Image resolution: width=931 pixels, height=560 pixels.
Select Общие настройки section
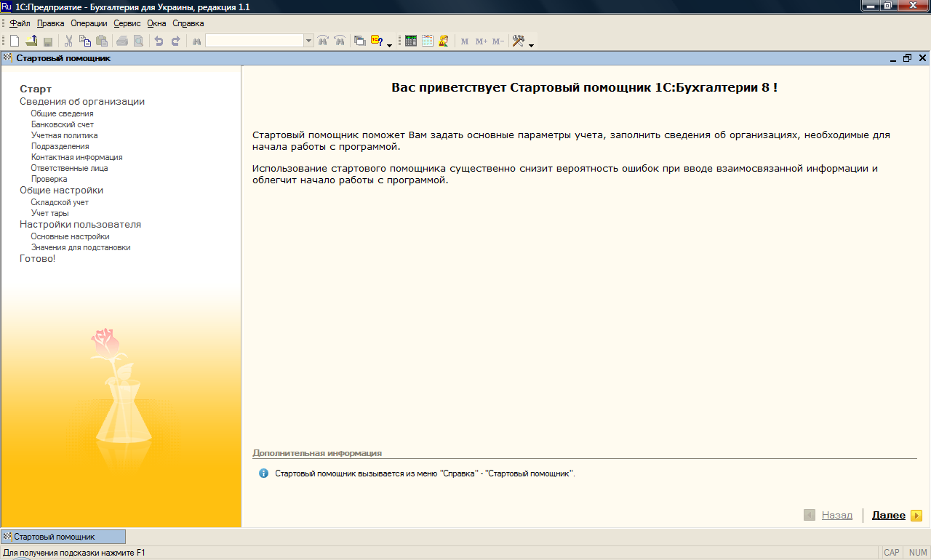tap(61, 190)
